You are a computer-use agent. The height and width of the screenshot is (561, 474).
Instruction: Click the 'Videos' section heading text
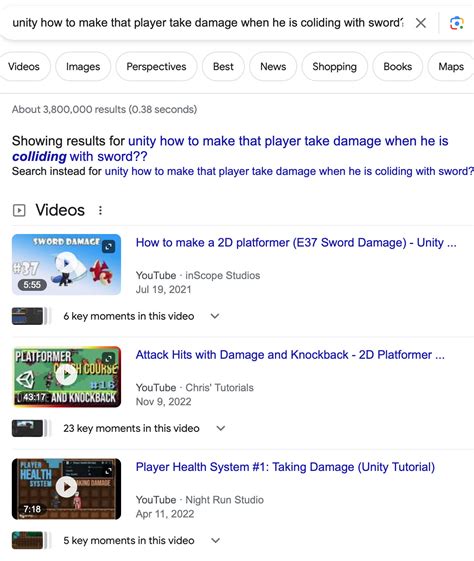pos(60,210)
